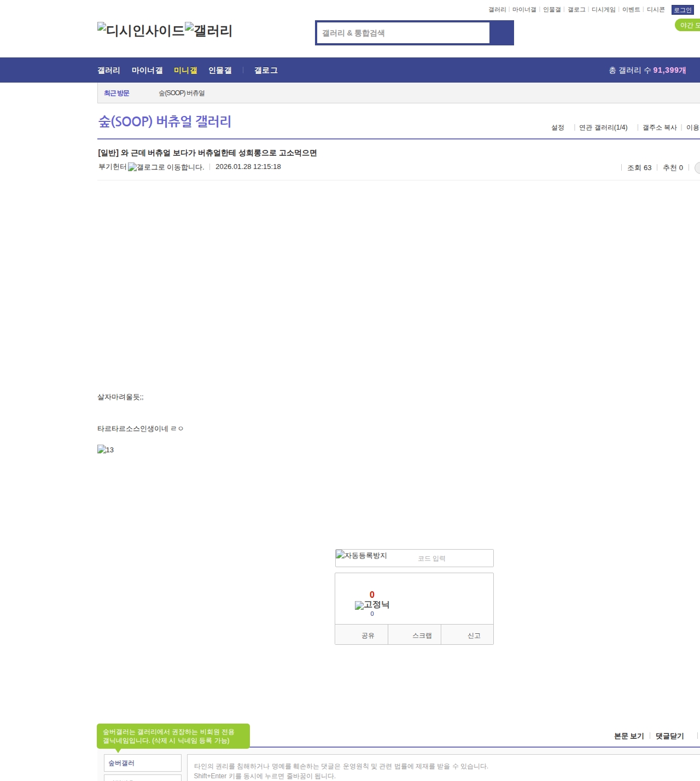The height and width of the screenshot is (781, 700).
Task: Click the body line 살자마려울듯;;
Action: [x=120, y=397]
